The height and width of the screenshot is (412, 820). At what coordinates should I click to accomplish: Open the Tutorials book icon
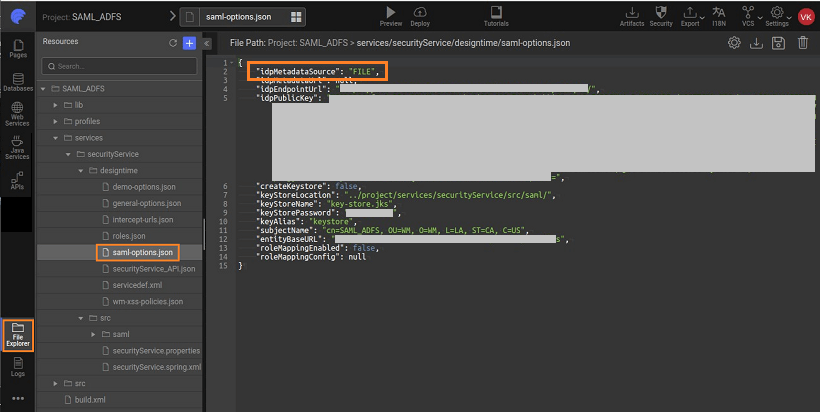pyautogui.click(x=495, y=12)
